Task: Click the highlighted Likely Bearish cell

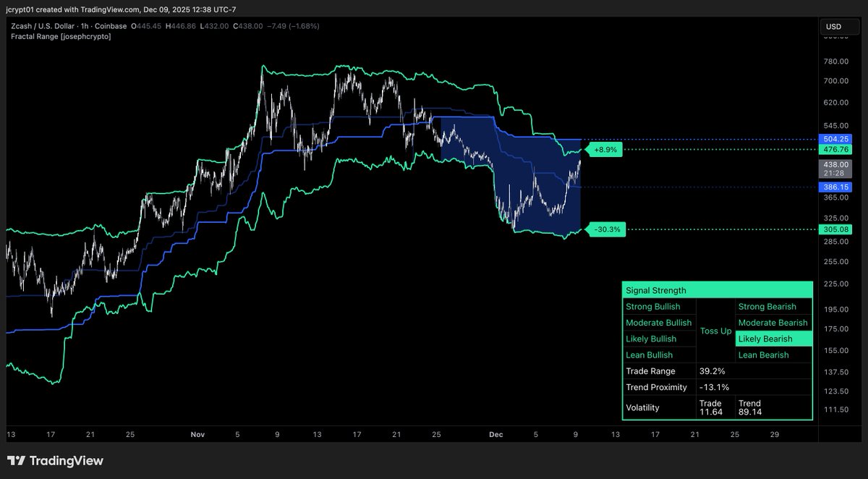Action: [x=773, y=339]
